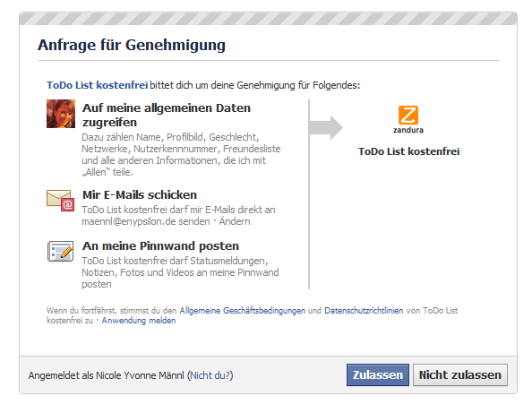Viewport: 532px width, 404px height.
Task: Open Allgemeine Geschäftsbedingungen link
Action: pyautogui.click(x=242, y=310)
